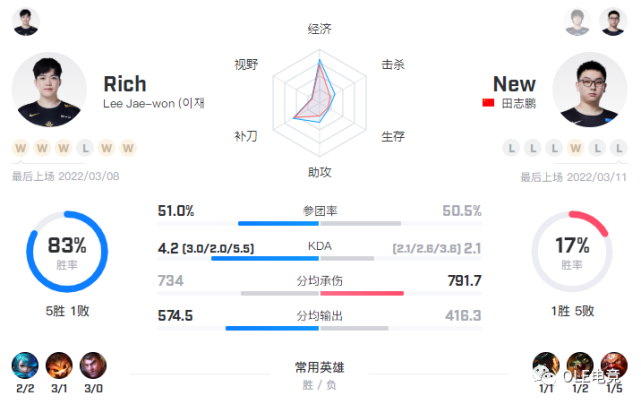
Task: Click New's champion icon with 1/2 record
Action: [580, 365]
